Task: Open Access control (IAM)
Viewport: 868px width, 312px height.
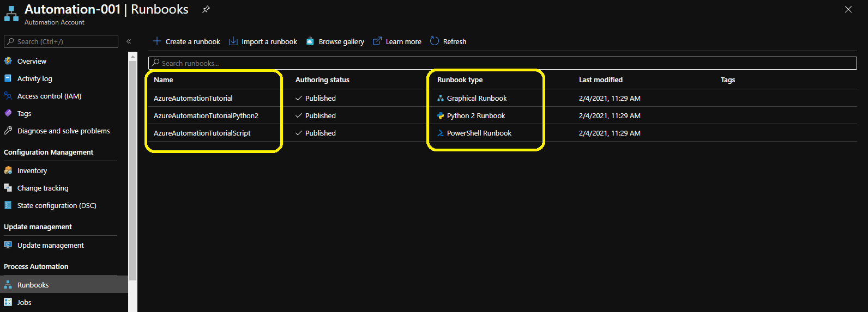Action: coord(50,96)
